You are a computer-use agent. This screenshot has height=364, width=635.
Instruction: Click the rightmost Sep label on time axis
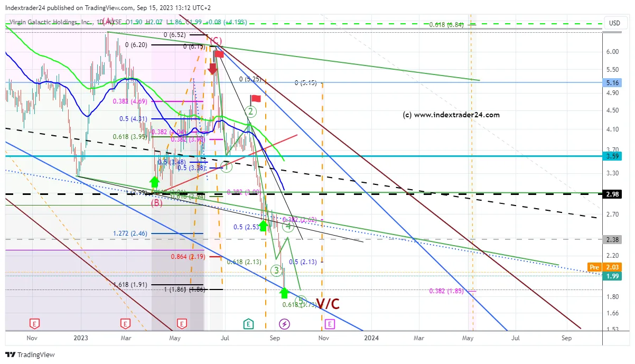(566, 337)
